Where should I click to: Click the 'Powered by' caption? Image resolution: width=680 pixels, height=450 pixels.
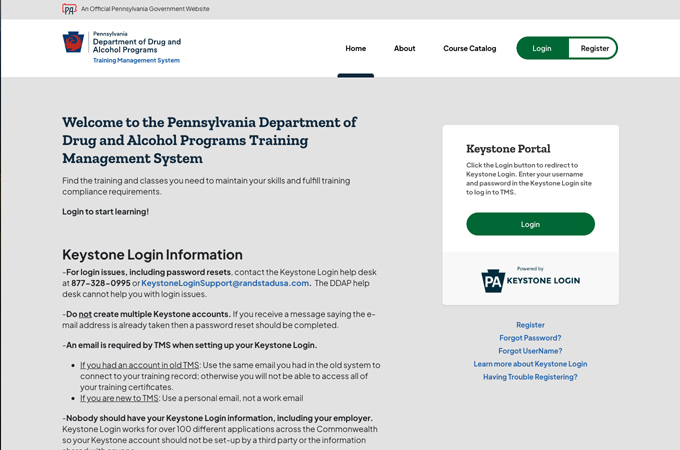click(x=530, y=269)
